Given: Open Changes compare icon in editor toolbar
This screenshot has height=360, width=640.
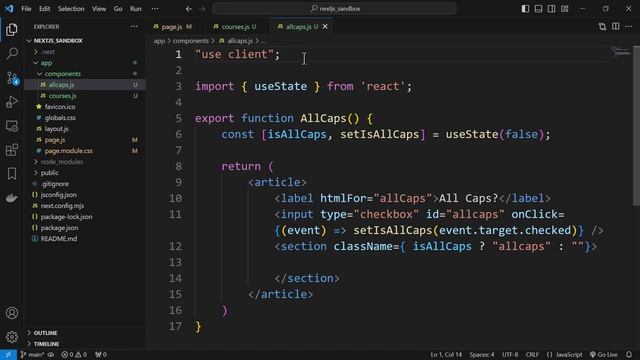Looking at the screenshot, I should click(x=602, y=27).
